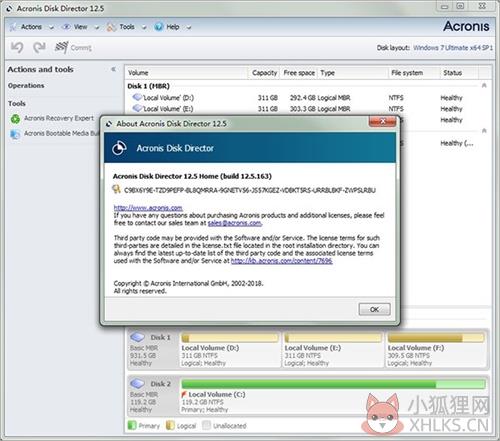Click Local Volume (E:) usage bar

coord(333,338)
